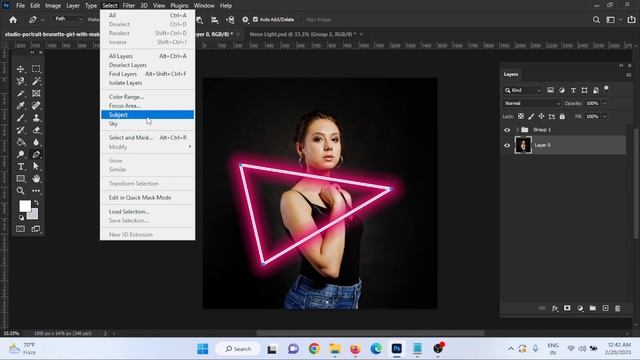Expand the Group 1 folder chevron

(517, 130)
